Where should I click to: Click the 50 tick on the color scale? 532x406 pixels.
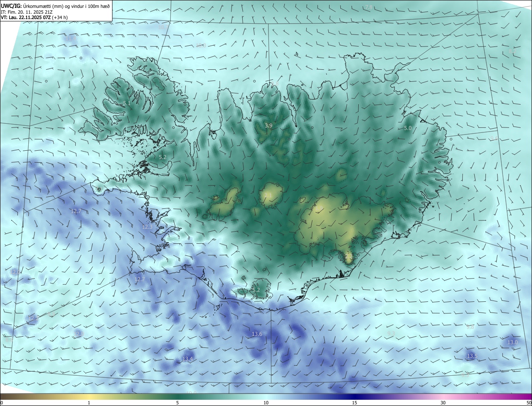[528, 403]
